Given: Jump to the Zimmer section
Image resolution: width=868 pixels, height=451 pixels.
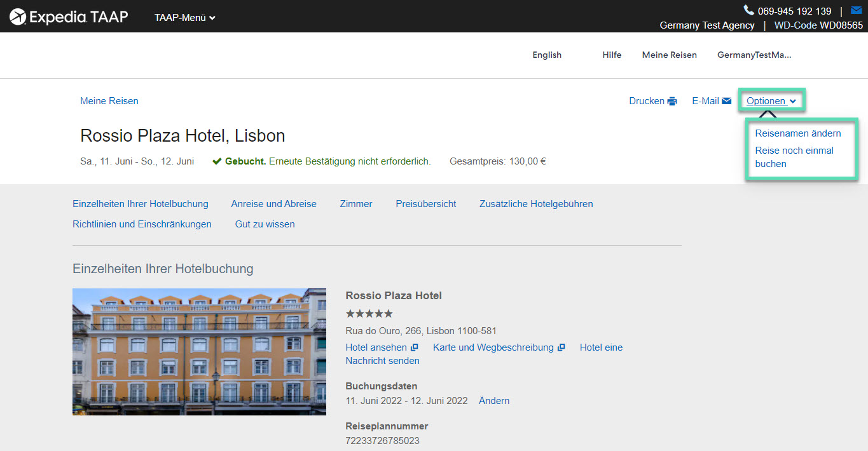Looking at the screenshot, I should tap(356, 204).
